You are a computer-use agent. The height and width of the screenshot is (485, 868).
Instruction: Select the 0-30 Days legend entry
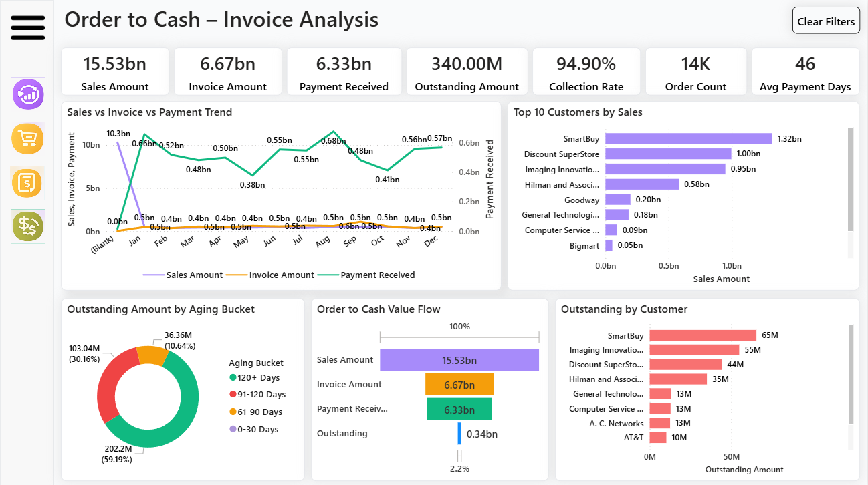tap(257, 429)
